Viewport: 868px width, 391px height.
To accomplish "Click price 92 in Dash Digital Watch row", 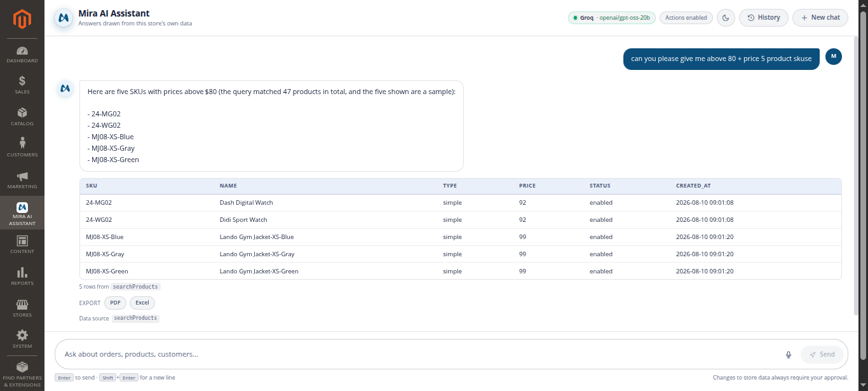I will 522,203.
